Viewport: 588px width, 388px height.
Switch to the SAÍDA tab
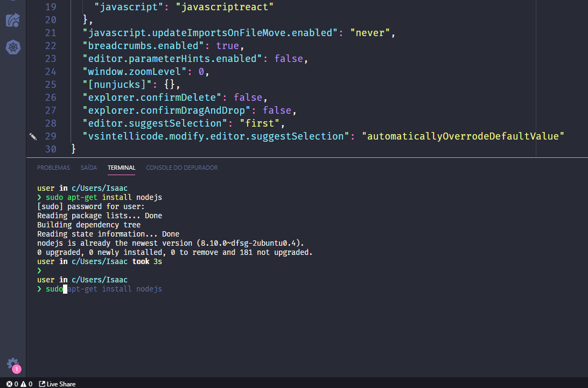point(88,168)
